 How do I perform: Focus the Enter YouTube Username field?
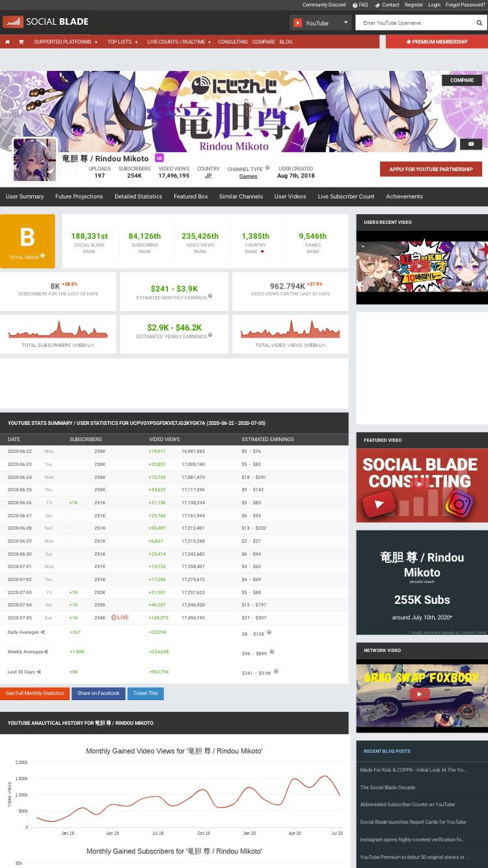coord(414,23)
